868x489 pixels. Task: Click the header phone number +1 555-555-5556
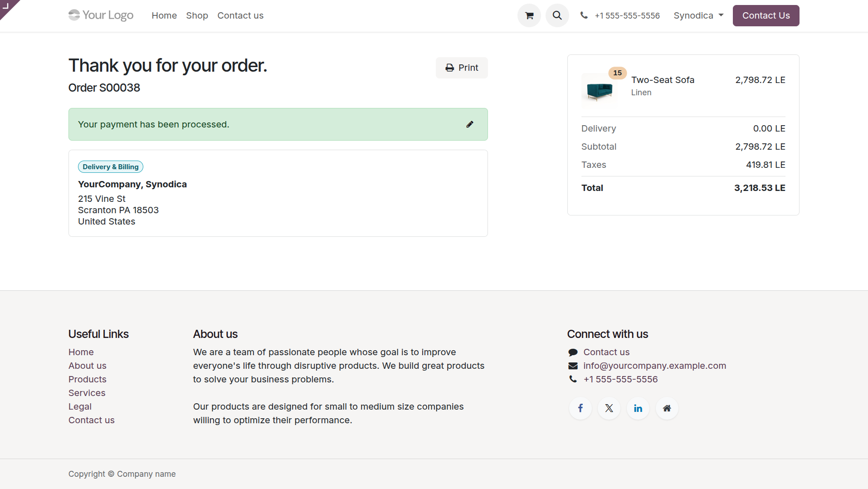pyautogui.click(x=627, y=15)
